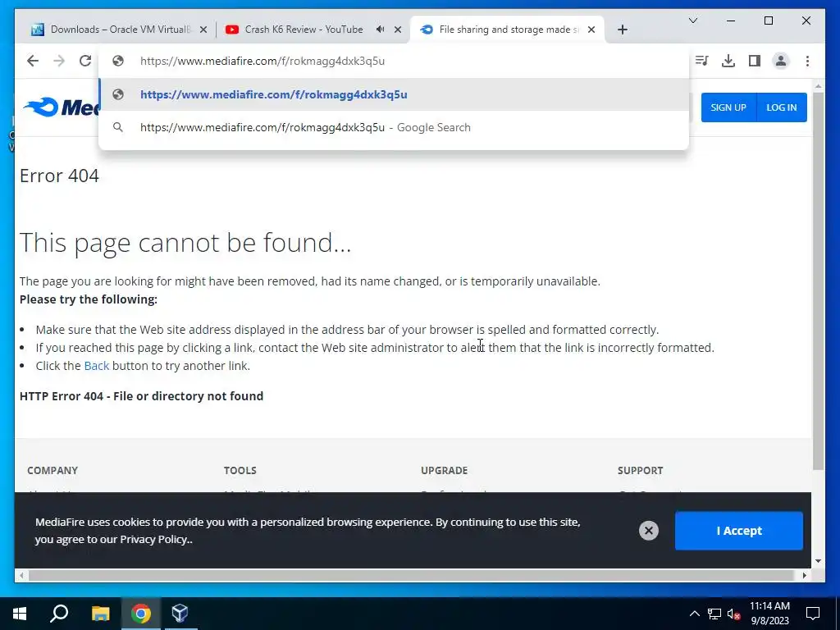Open the network tray icon
The image size is (840, 630).
(714, 614)
